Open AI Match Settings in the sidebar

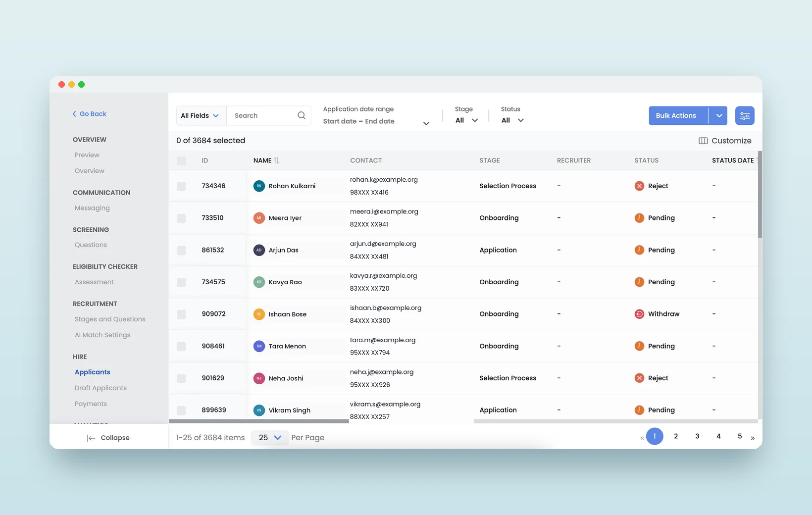[x=102, y=335]
